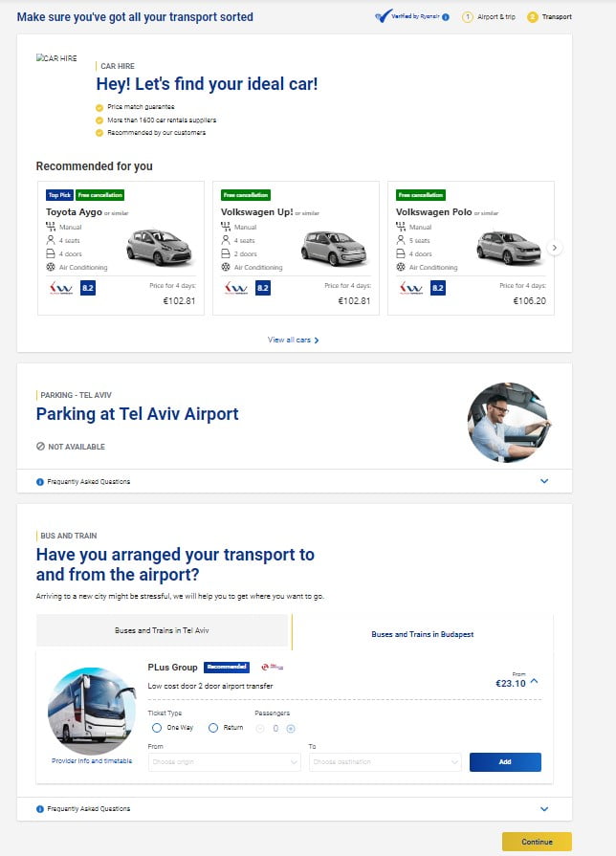Switch to Buses and Trains in Budapest tab

[x=422, y=633]
